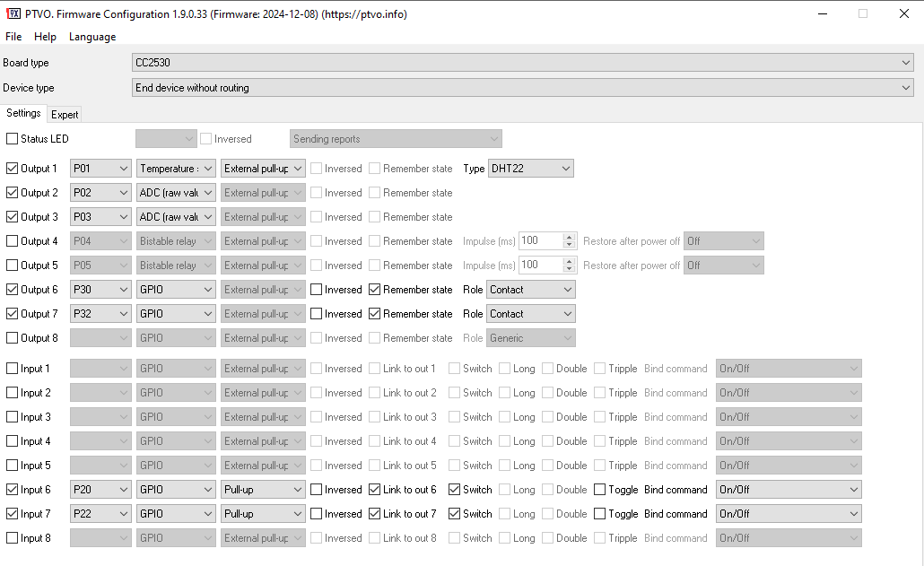Toggle Inversed for Output 7
Screen dimensions: 924x566
[x=317, y=313]
